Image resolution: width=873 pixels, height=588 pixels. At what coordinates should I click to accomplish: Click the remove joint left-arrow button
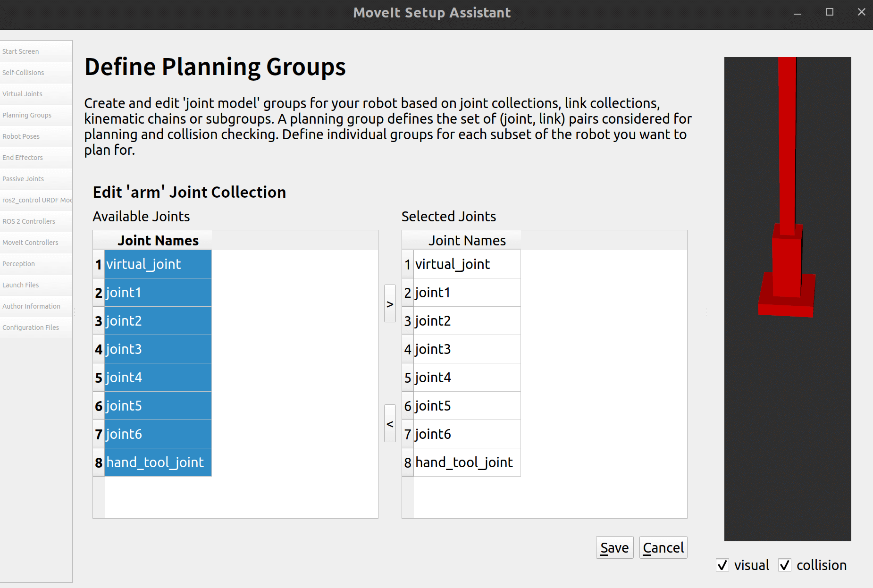point(390,423)
